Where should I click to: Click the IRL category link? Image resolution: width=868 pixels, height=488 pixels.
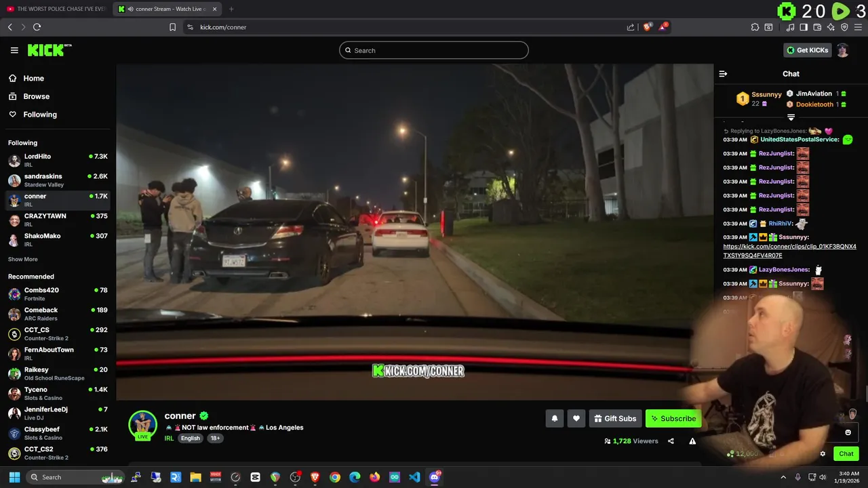point(169,439)
